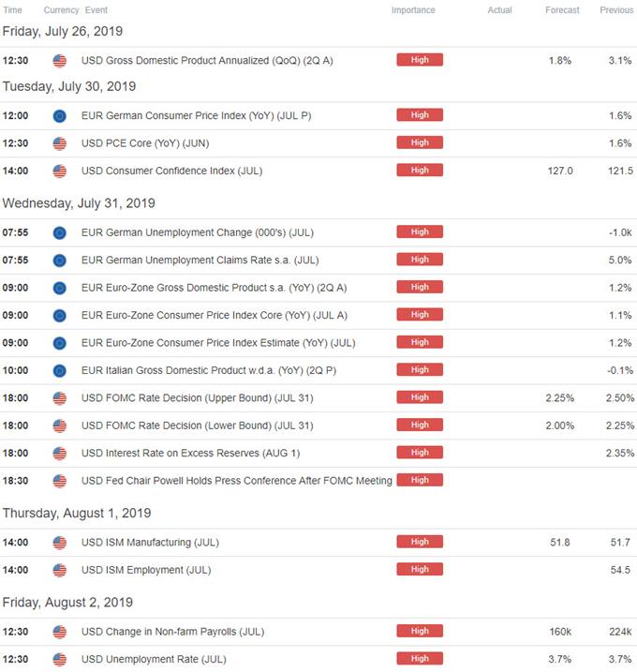Image resolution: width=637 pixels, height=672 pixels.
Task: Click the US flag icon for Change in Non-farm Payrolls
Action: (x=60, y=632)
